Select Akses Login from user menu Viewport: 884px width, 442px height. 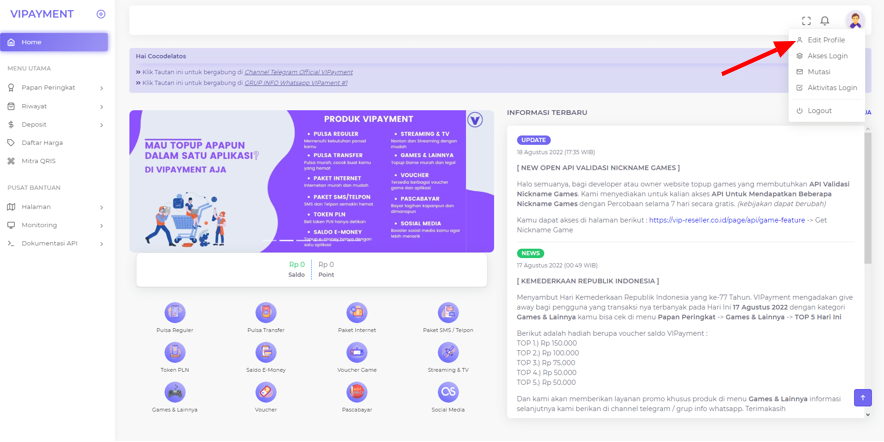(x=826, y=56)
